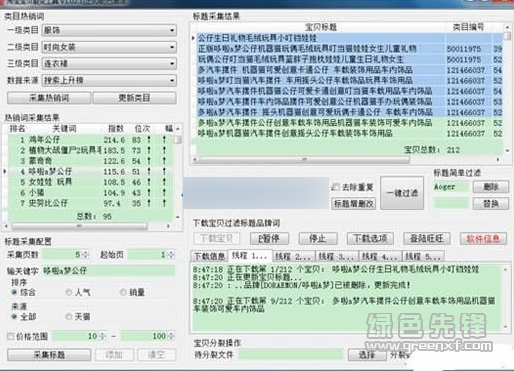Open the 下载选项 button
This screenshot has width=514, height=371.
(x=370, y=238)
